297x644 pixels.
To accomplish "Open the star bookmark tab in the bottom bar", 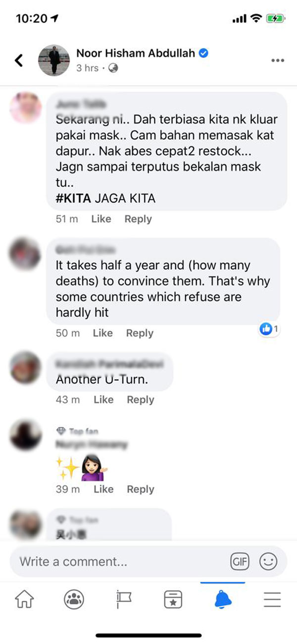I will (173, 600).
